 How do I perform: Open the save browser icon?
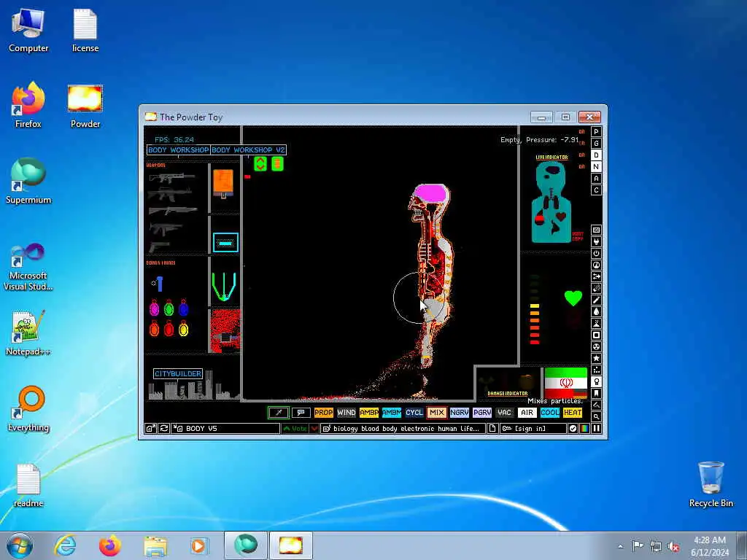click(150, 429)
